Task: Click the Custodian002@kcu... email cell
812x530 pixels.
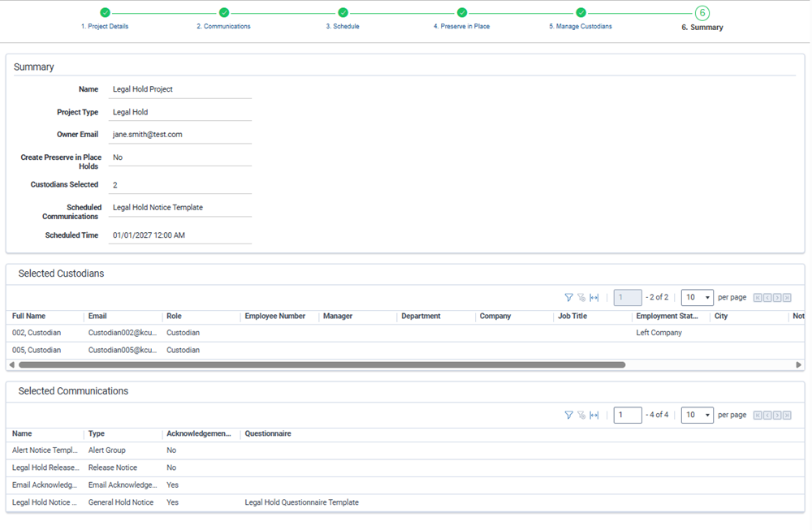Action: click(x=123, y=333)
